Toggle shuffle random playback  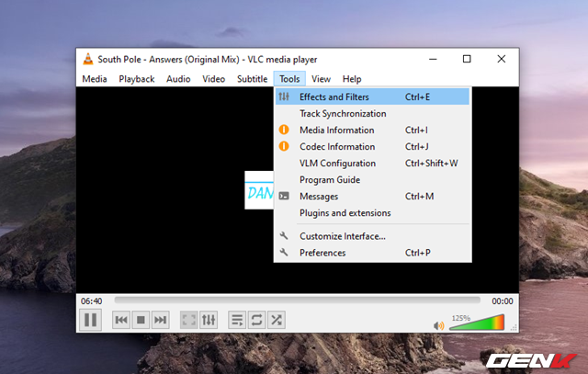pos(277,320)
